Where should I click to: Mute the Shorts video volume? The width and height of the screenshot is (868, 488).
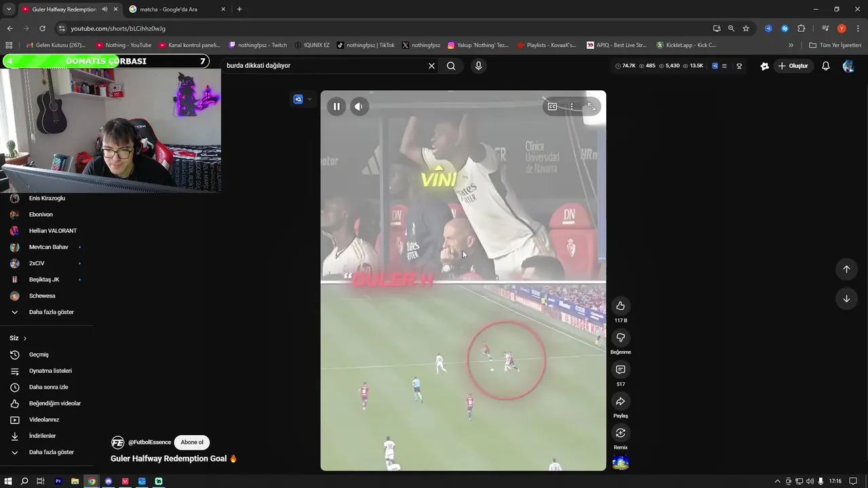(359, 106)
